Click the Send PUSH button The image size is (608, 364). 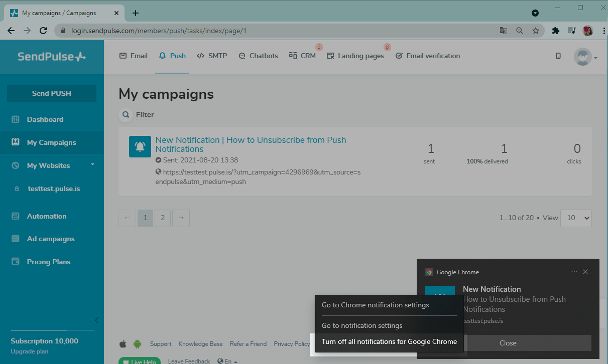click(x=52, y=93)
